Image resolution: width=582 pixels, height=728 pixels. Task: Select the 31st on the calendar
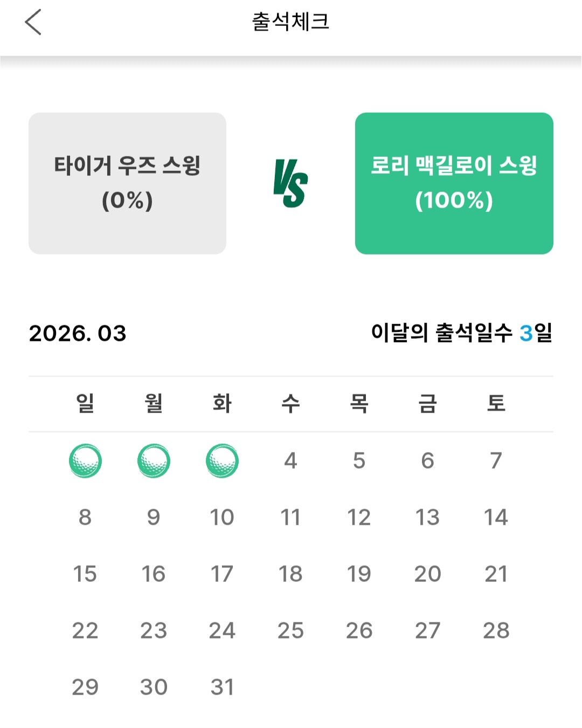[x=222, y=688]
